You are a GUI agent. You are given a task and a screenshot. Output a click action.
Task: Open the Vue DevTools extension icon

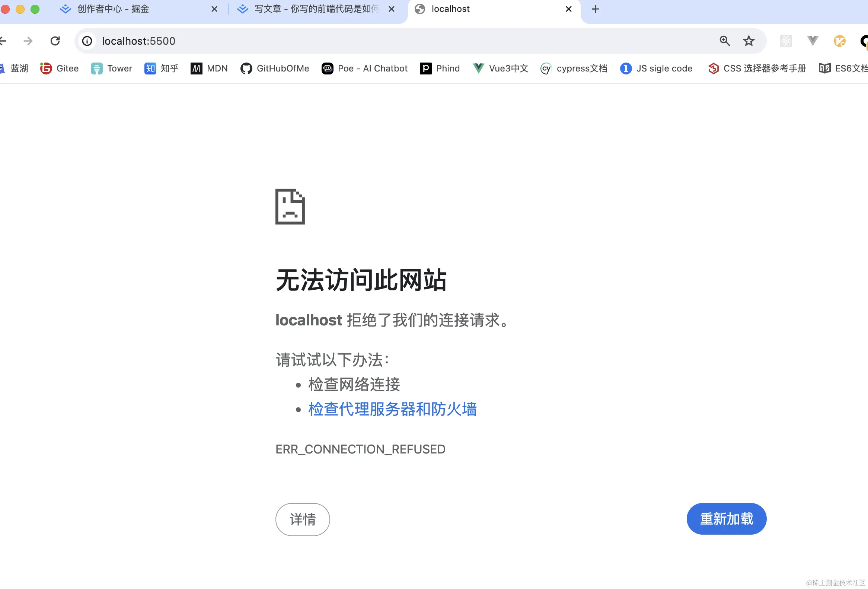point(813,41)
